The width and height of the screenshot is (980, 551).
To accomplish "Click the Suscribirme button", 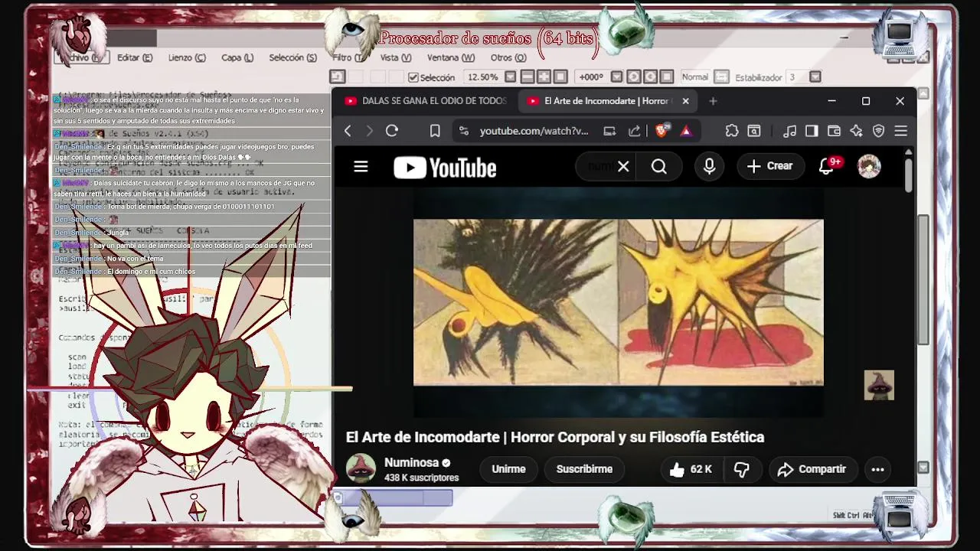I will tap(584, 469).
